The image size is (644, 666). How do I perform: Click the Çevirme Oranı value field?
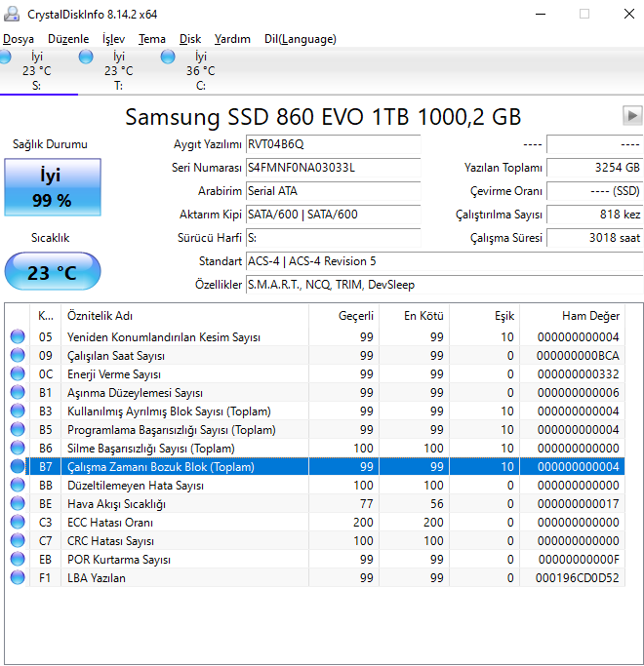point(594,191)
